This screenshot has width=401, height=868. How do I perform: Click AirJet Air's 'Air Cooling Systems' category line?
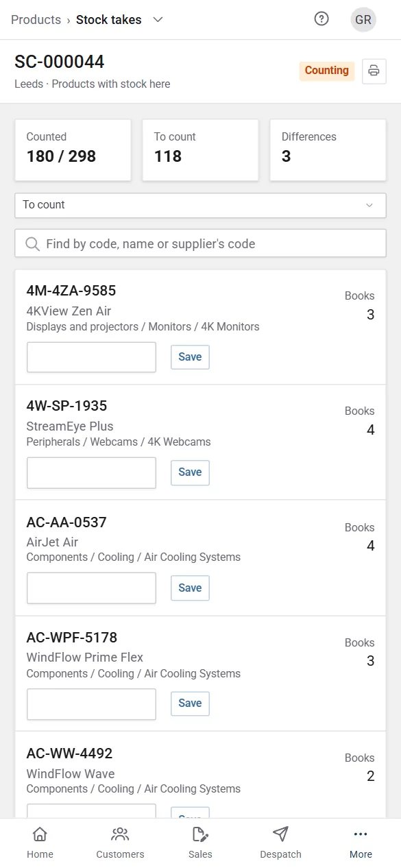pos(134,557)
